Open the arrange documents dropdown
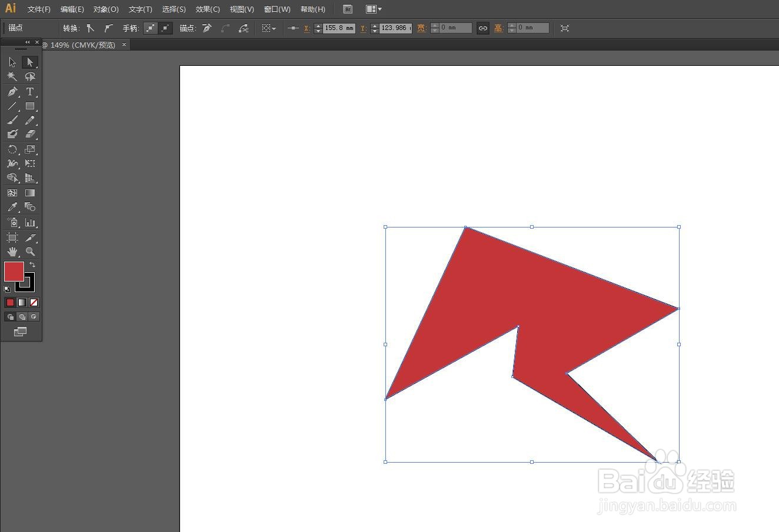779x532 pixels. pos(374,9)
